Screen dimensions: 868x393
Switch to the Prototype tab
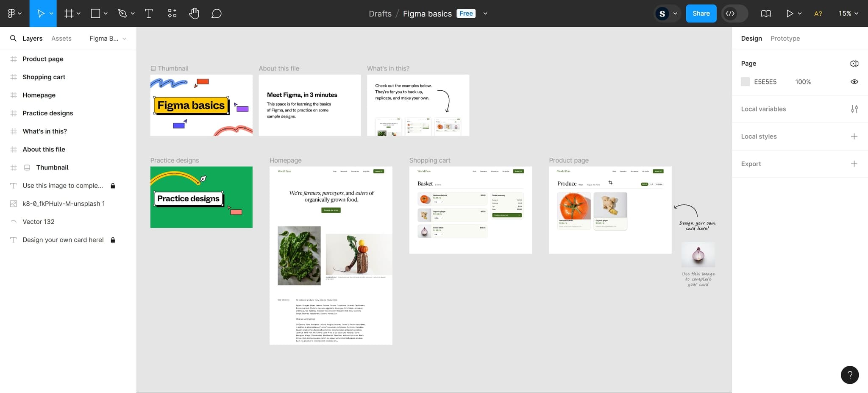tap(785, 39)
